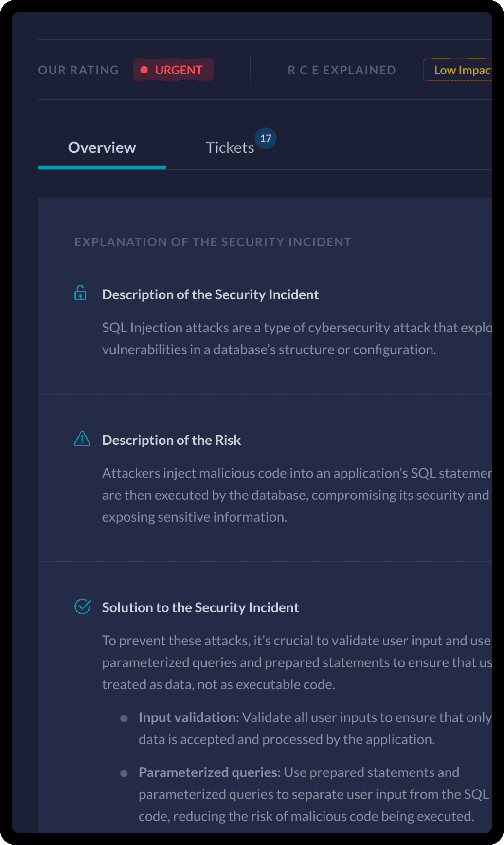The width and height of the screenshot is (504, 845).
Task: Click the URGENT rating badge
Action: (173, 70)
